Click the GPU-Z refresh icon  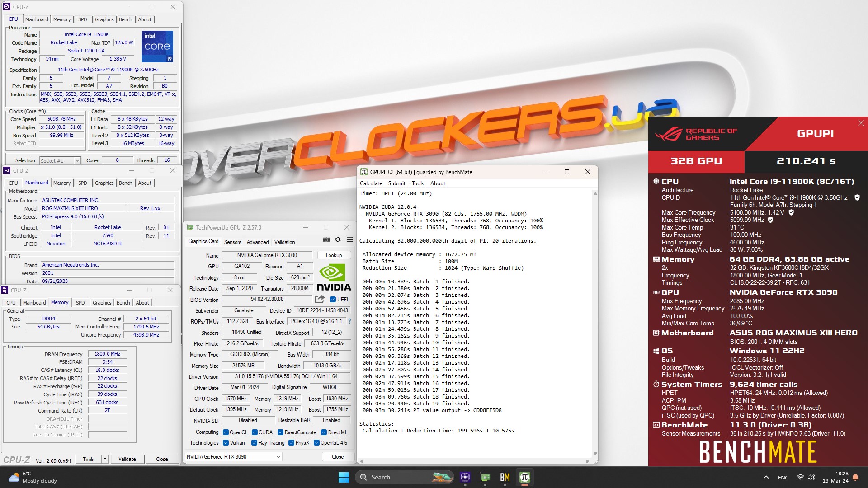338,239
